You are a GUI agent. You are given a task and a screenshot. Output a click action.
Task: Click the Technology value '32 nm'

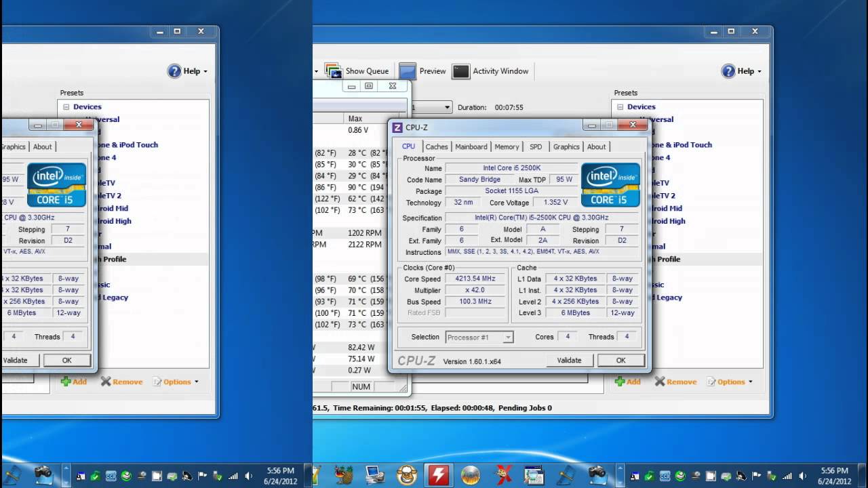[463, 203]
